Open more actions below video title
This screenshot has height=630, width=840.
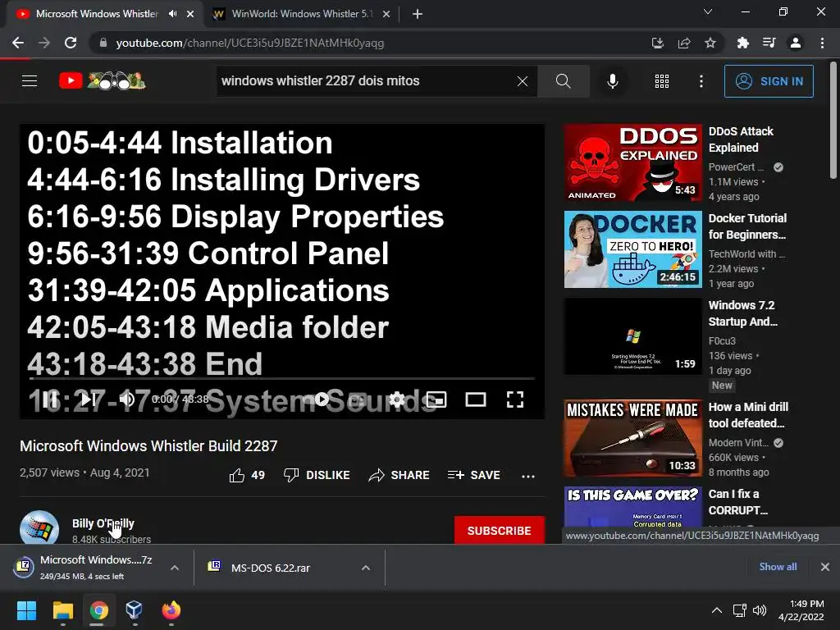point(528,476)
